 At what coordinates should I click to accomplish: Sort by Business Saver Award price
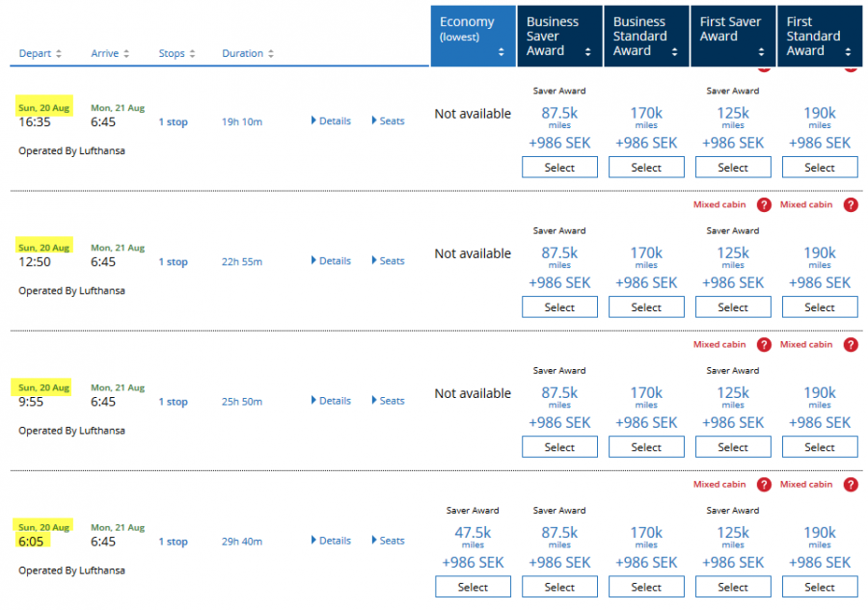(588, 52)
